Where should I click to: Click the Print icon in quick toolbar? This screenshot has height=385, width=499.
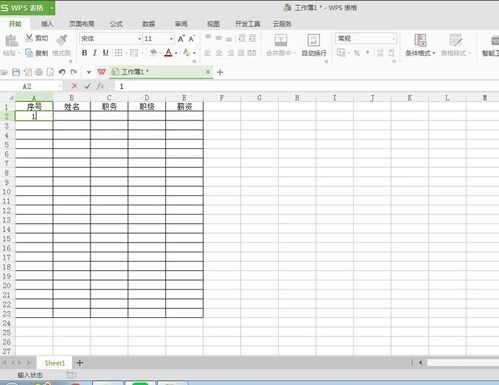pos(39,72)
